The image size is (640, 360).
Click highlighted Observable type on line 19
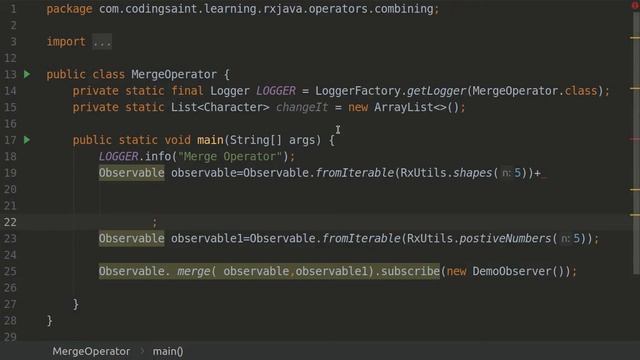tap(131, 173)
